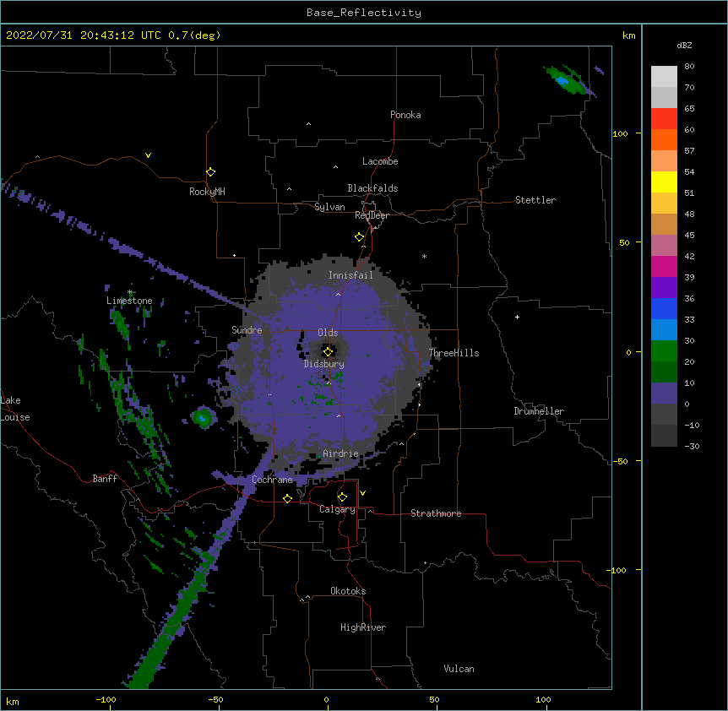Click the Innisfail map label
Image resolution: width=728 pixels, height=711 pixels.
(350, 275)
